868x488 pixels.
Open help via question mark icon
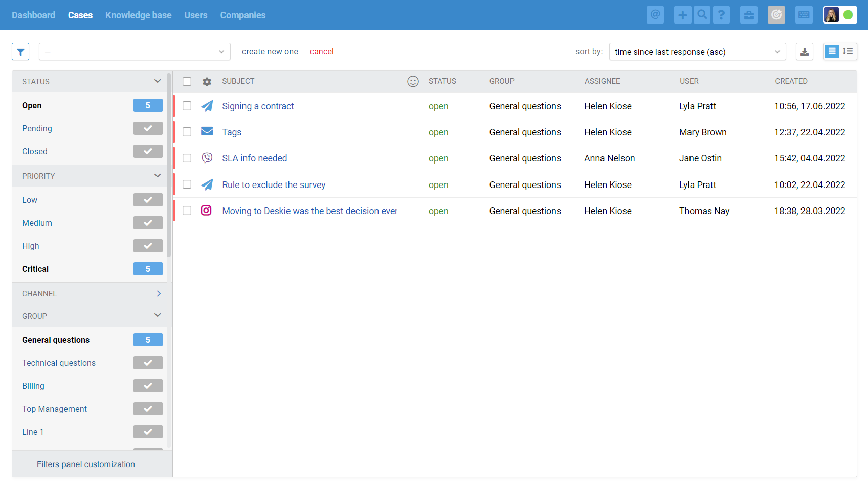pos(721,15)
